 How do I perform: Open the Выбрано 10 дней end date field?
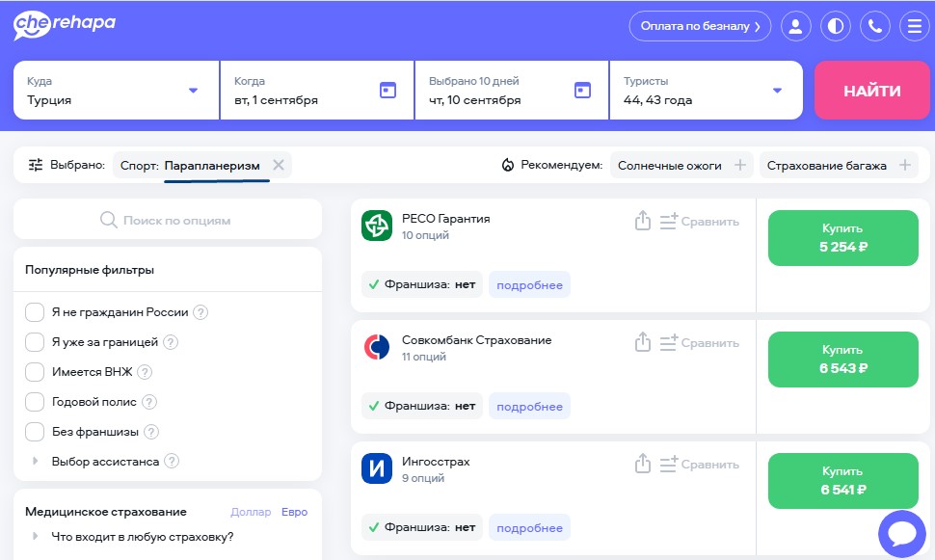(x=512, y=90)
